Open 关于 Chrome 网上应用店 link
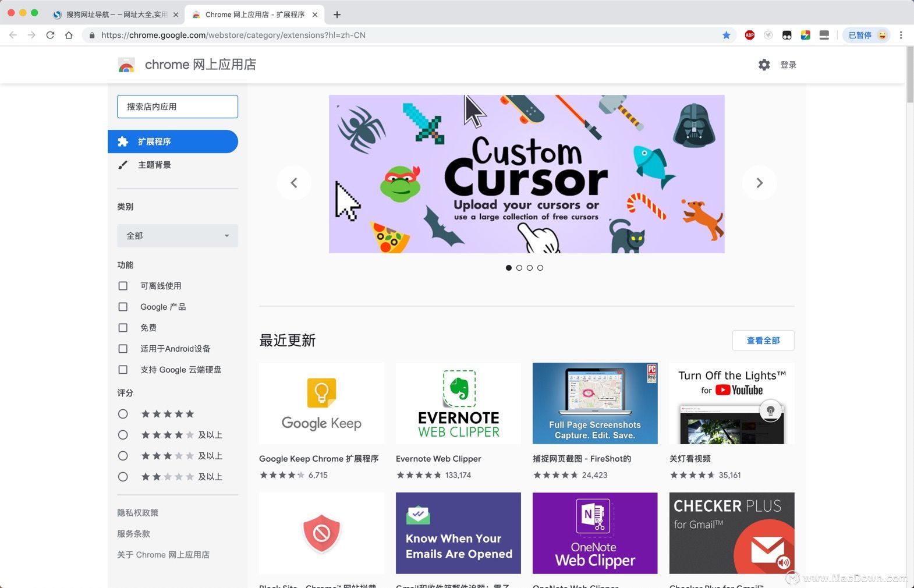This screenshot has width=914, height=588. point(164,555)
